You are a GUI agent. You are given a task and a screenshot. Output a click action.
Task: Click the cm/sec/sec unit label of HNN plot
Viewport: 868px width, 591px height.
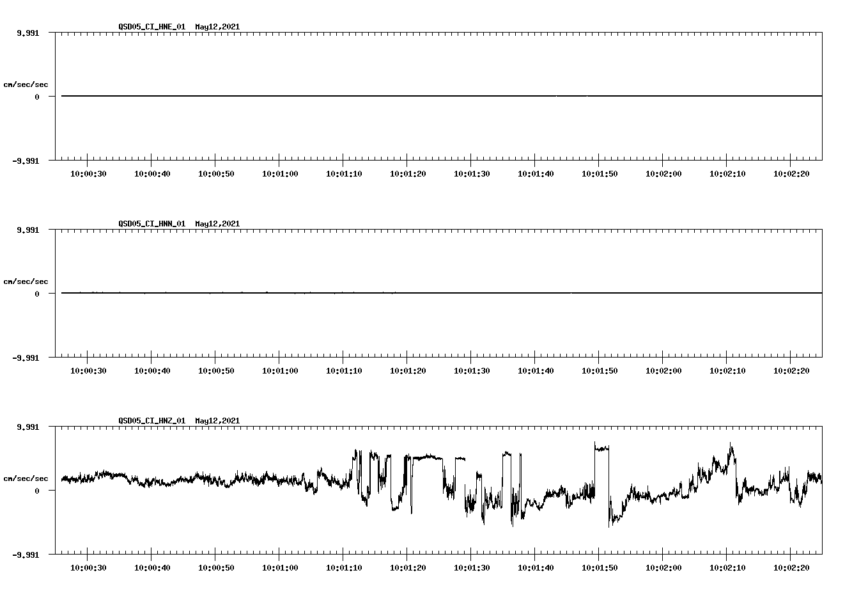click(x=26, y=281)
